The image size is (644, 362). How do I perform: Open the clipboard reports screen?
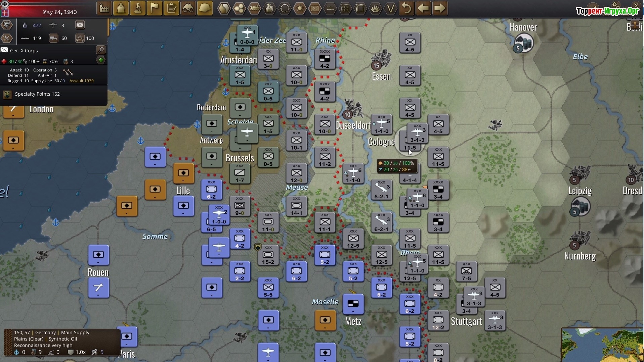click(172, 8)
